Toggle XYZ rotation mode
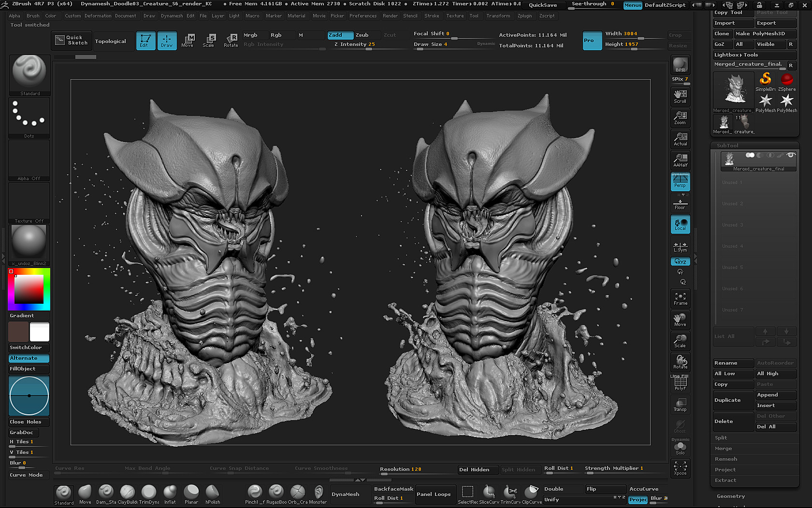Viewport: 812px width, 508px height. coord(680,261)
